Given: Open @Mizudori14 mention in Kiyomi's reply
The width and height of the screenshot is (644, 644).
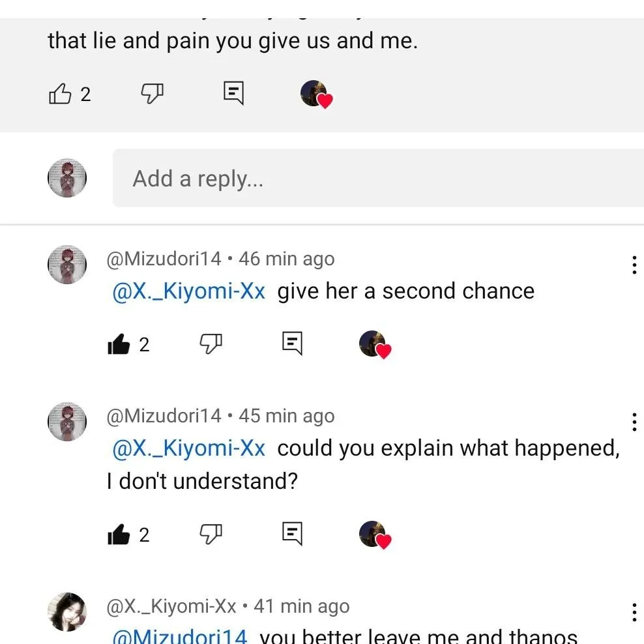Looking at the screenshot, I should point(180,636).
